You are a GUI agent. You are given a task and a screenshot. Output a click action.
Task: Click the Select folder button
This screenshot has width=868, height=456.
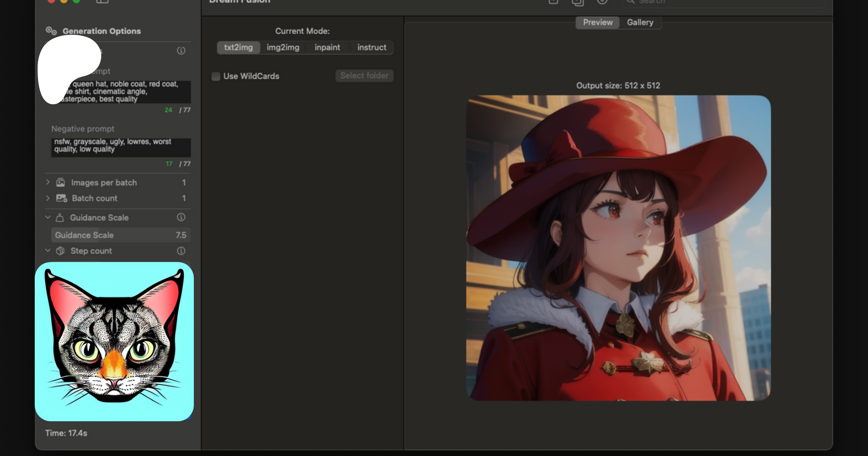364,76
